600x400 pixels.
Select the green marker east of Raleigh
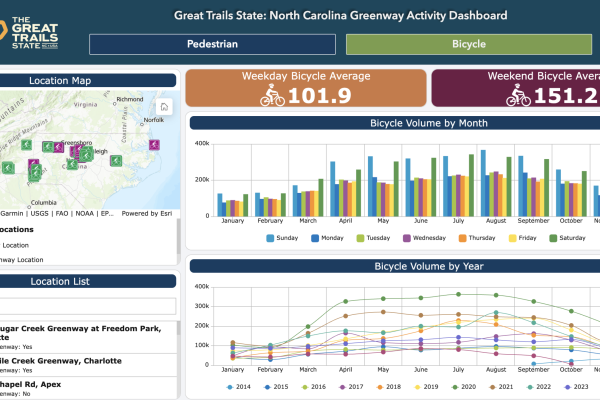116,160
